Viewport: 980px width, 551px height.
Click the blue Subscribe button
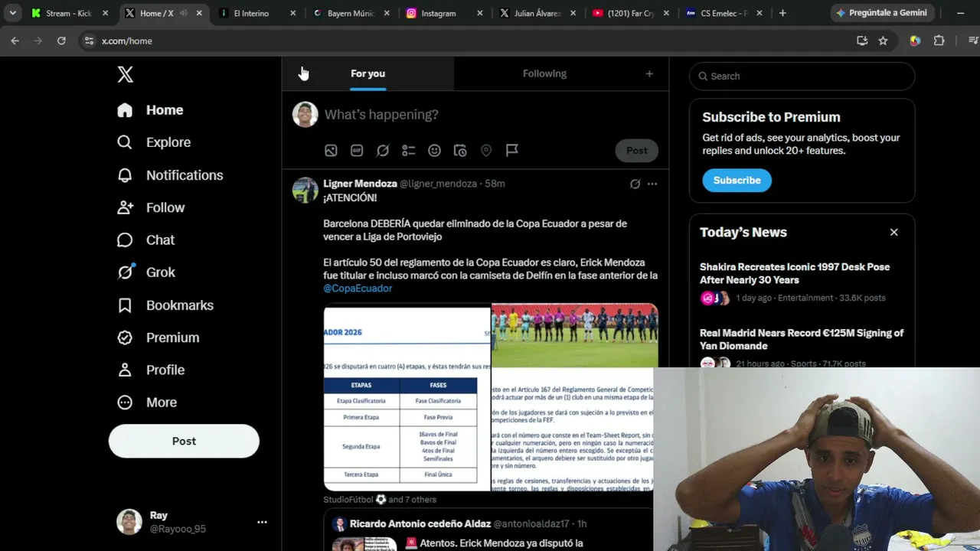737,181
